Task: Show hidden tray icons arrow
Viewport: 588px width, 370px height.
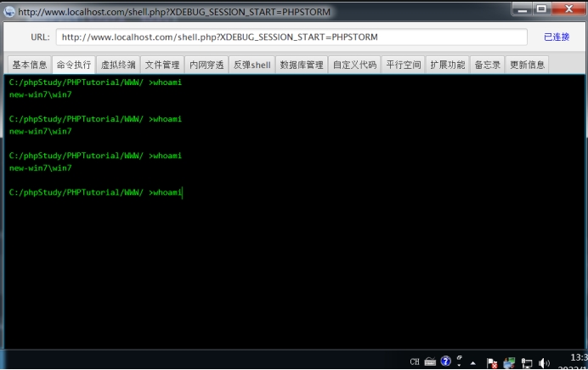Action: coord(473,362)
